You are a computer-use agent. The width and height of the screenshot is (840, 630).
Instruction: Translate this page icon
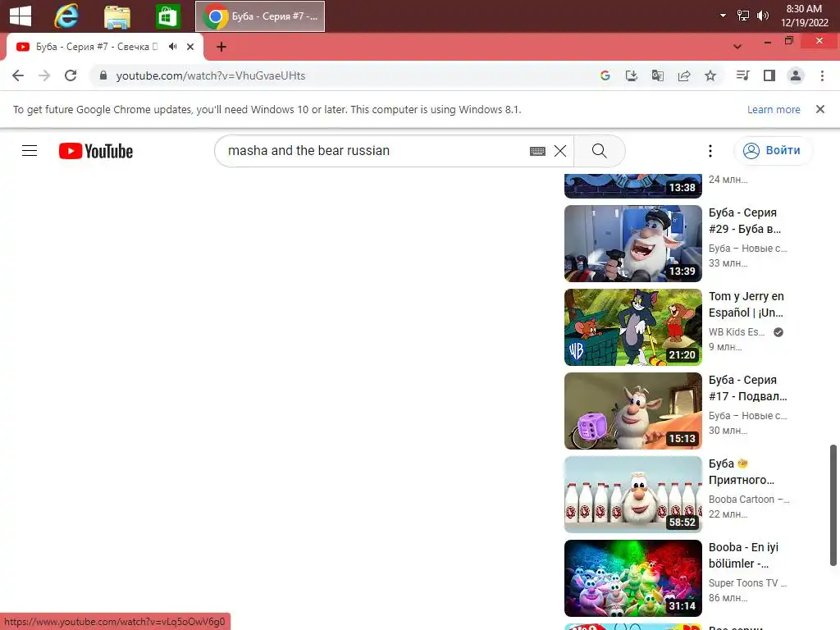[x=658, y=75]
